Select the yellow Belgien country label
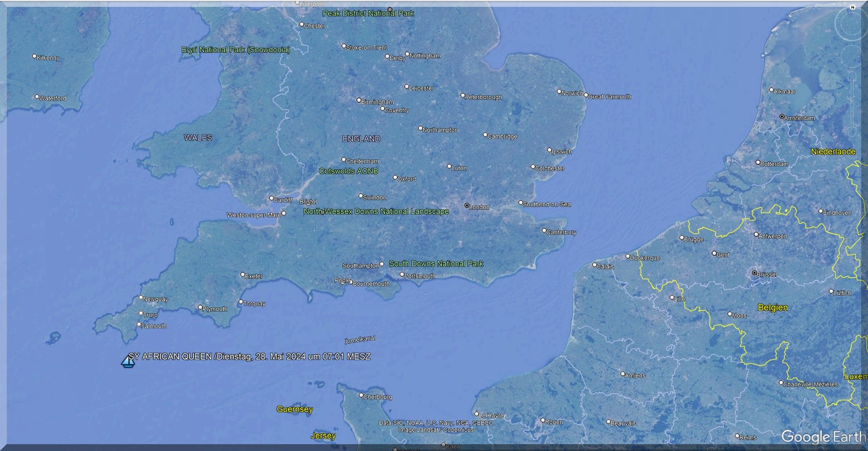 click(x=773, y=308)
